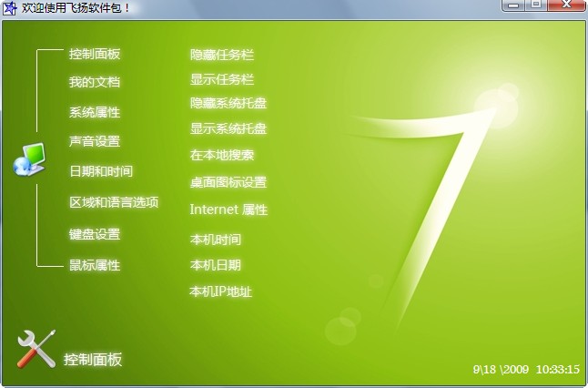The height and width of the screenshot is (388, 588).
Task: Open Internet 属性
Action: [228, 209]
